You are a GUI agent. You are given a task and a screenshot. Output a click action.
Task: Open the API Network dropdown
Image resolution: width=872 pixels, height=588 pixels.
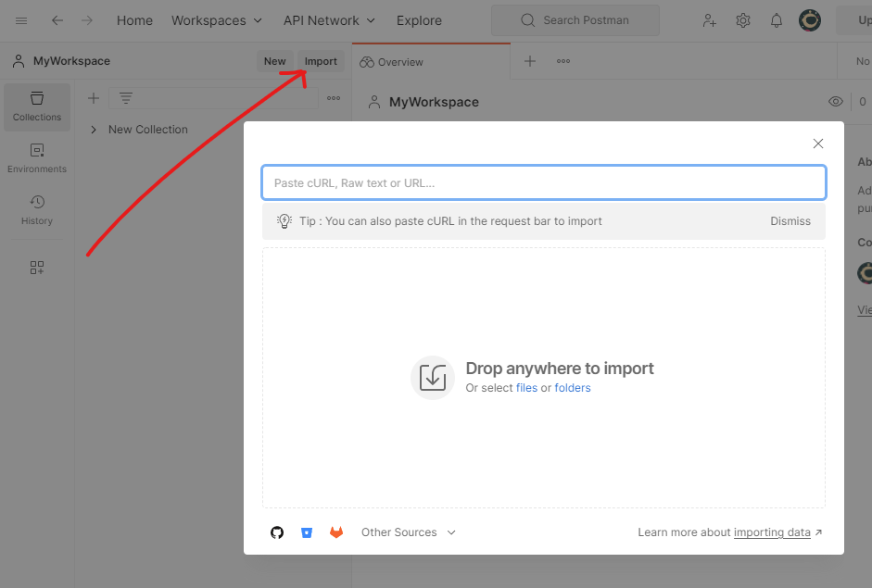(329, 20)
